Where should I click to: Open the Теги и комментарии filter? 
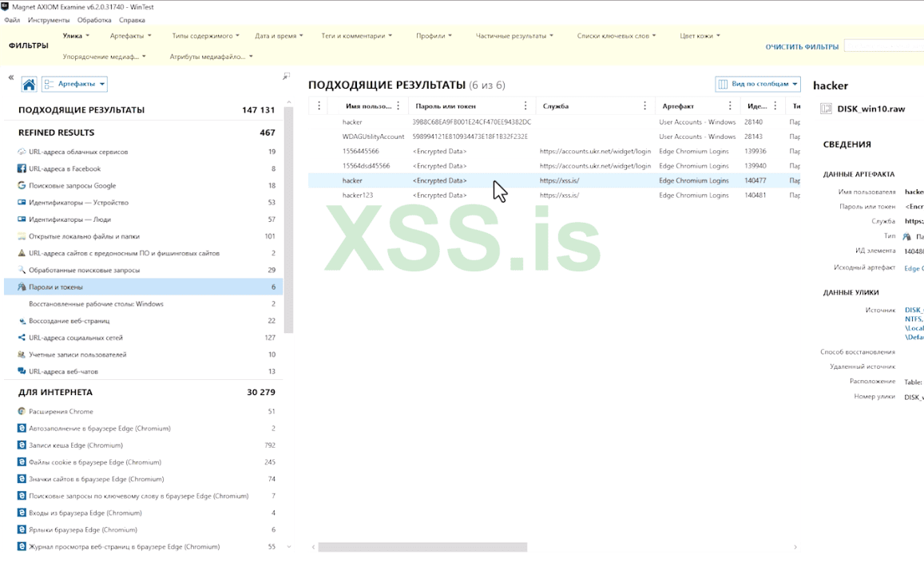click(x=356, y=36)
